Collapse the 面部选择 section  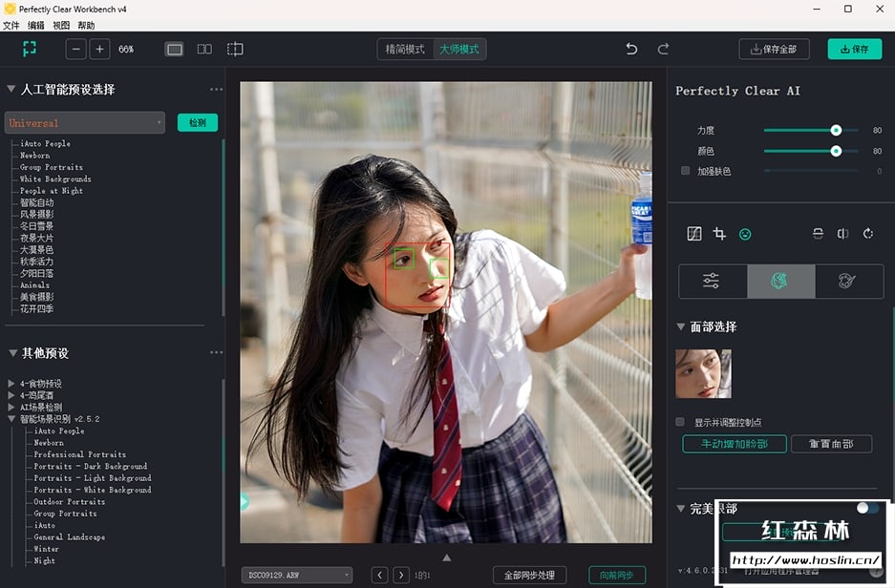[680, 326]
